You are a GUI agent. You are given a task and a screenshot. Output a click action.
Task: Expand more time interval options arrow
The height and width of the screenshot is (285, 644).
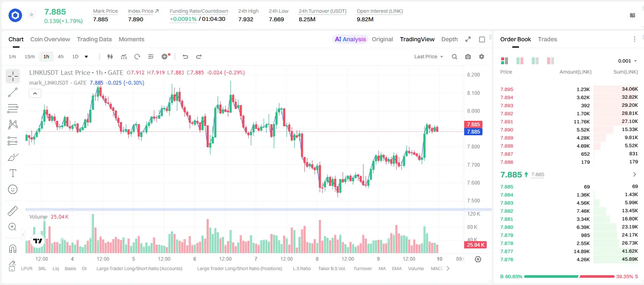click(x=86, y=57)
